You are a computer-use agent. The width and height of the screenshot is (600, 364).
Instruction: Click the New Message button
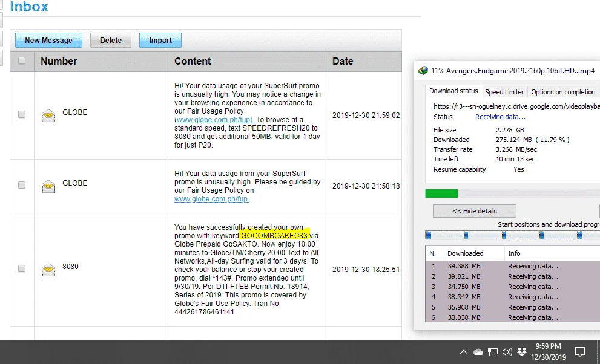48,40
